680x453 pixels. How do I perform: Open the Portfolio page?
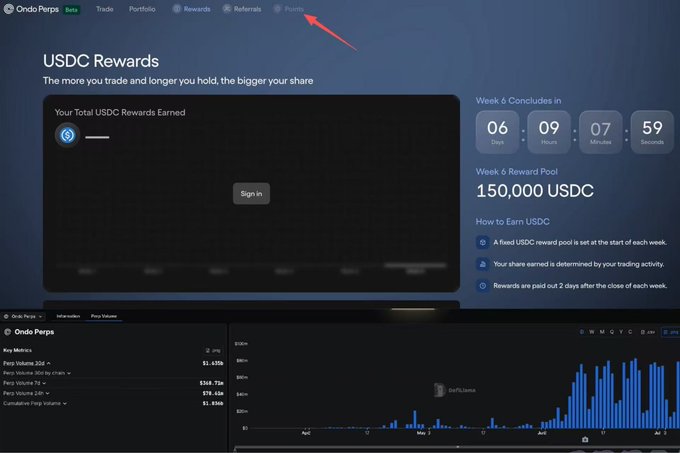[x=142, y=9]
